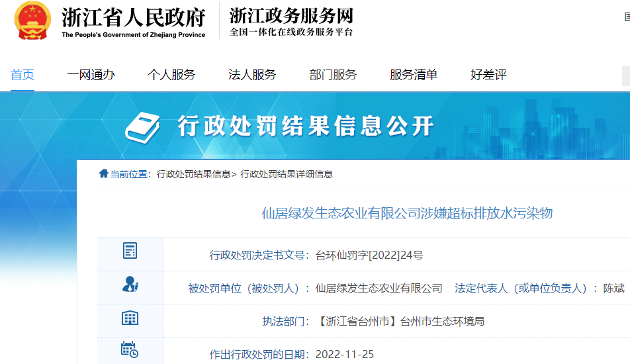Viewport: 630px width, 364px height.
Task: Go to 个人服务 section
Action: click(171, 75)
